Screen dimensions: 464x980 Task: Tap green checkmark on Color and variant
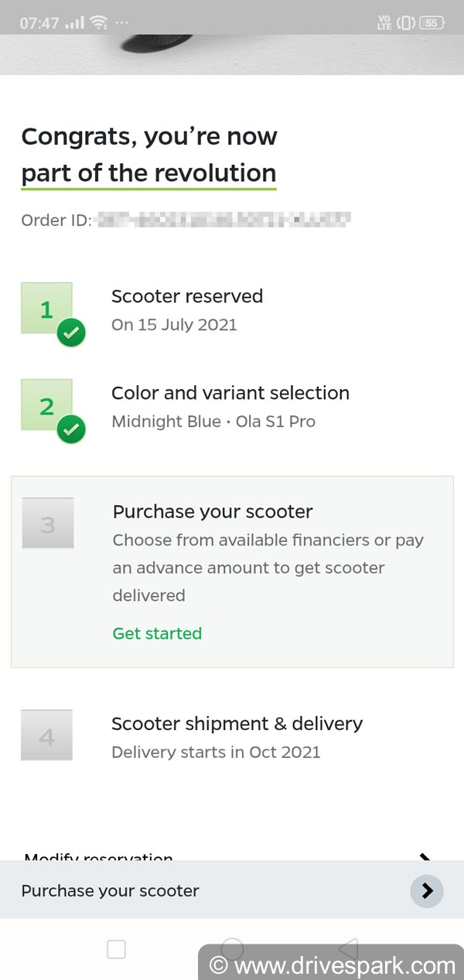[71, 430]
